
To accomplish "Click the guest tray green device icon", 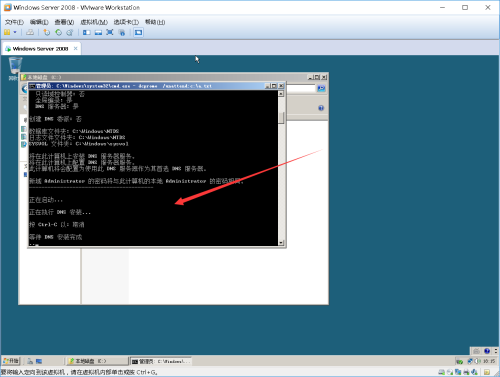I will (x=460, y=361).
